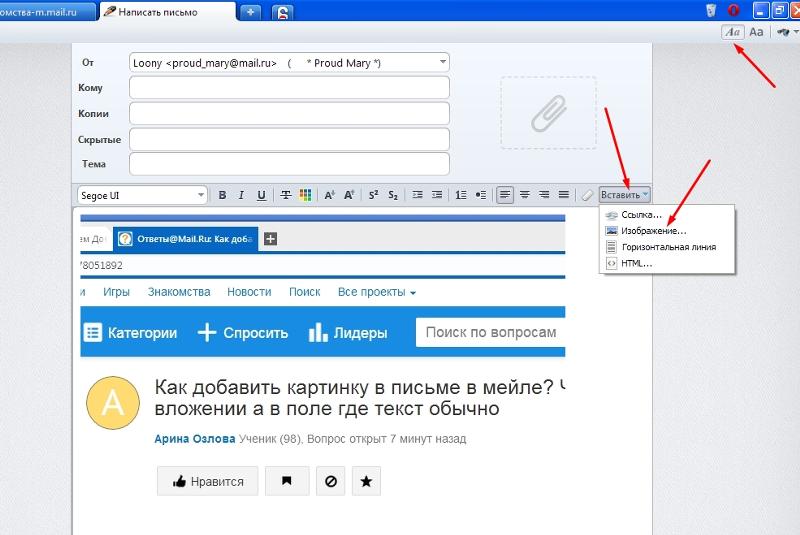Open the Segoe UI font dropdown

point(142,195)
